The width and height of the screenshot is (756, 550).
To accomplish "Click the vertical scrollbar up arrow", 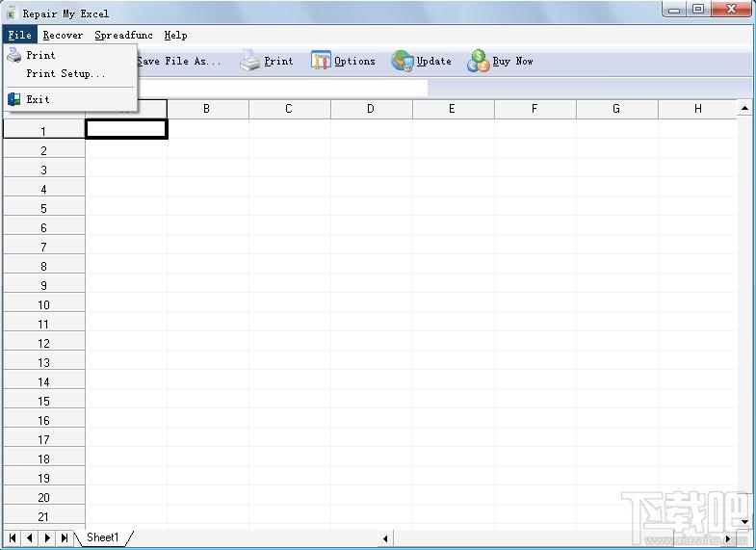I will [x=744, y=108].
